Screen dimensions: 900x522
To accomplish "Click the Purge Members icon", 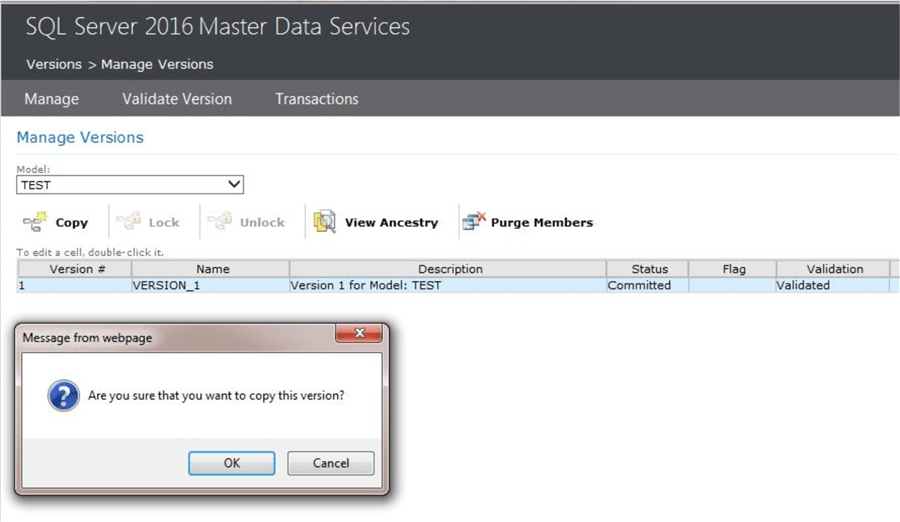I will tap(474, 221).
